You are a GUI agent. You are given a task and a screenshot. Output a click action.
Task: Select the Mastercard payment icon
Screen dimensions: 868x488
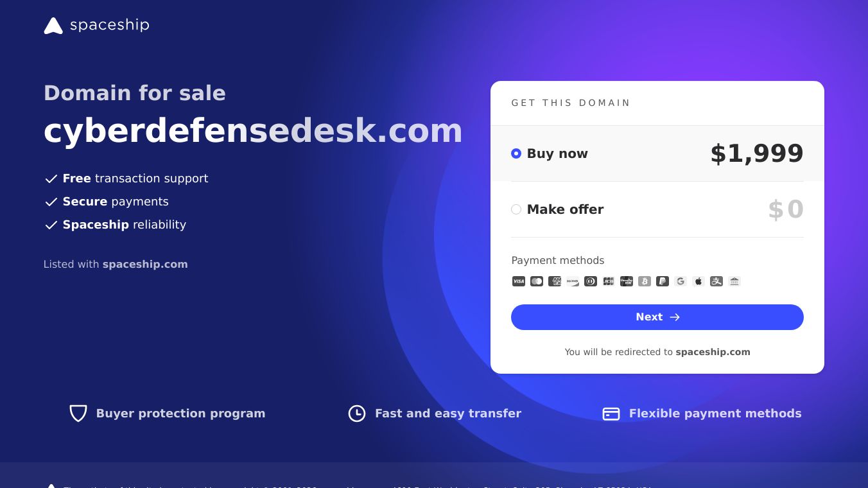coord(537,281)
